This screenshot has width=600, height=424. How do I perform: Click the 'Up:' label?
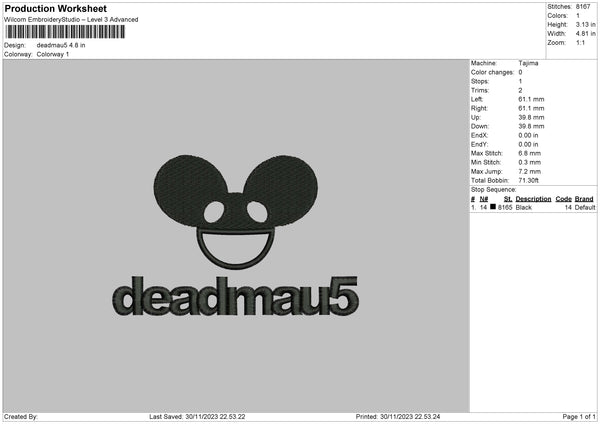point(476,117)
